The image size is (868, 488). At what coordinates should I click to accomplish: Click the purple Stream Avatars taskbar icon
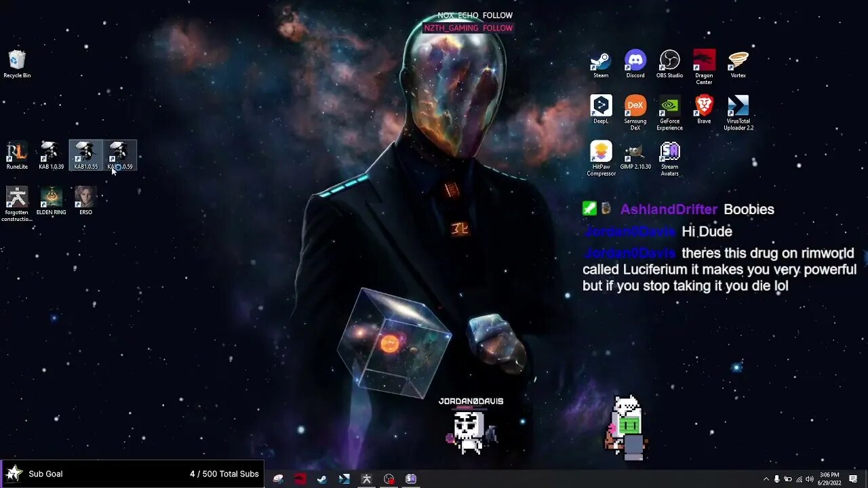[411, 479]
